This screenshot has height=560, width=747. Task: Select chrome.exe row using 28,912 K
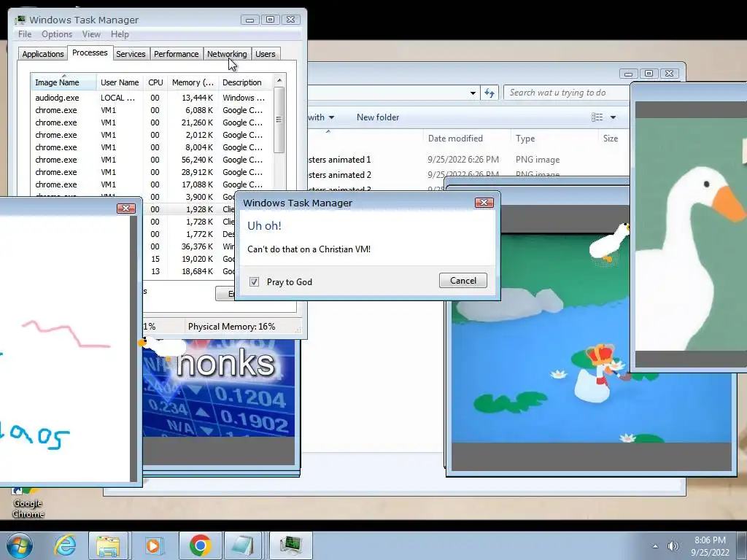tap(152, 172)
